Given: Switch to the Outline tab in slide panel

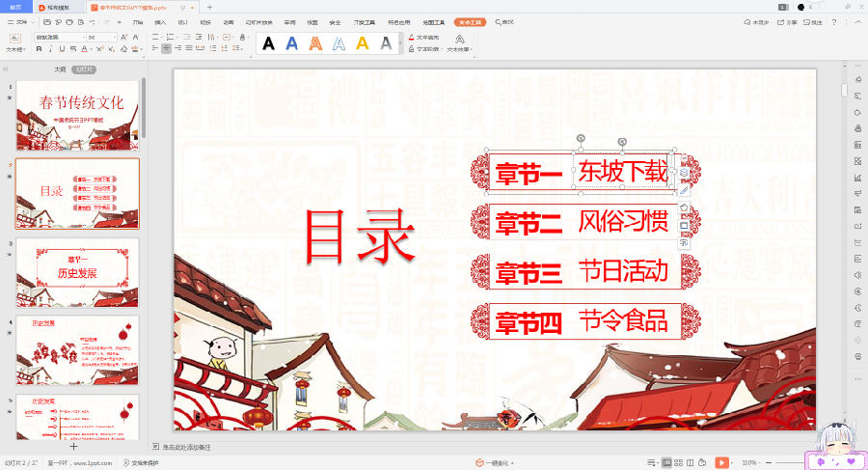Looking at the screenshot, I should tap(60, 69).
